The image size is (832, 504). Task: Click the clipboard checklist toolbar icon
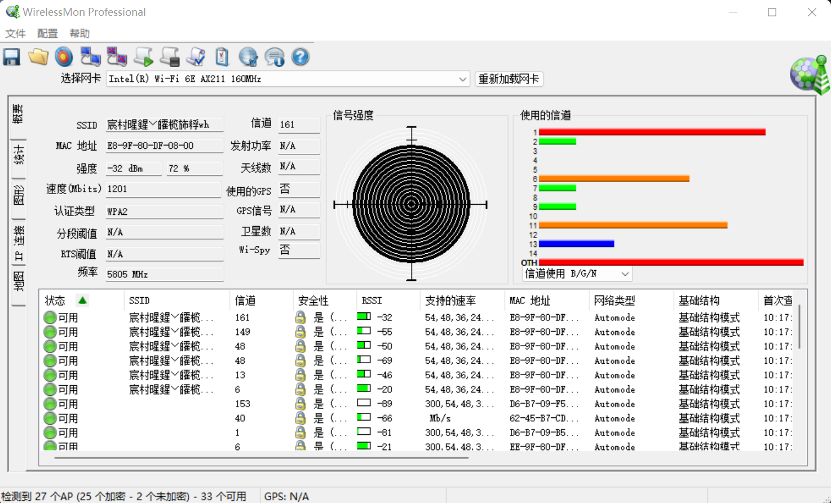222,57
